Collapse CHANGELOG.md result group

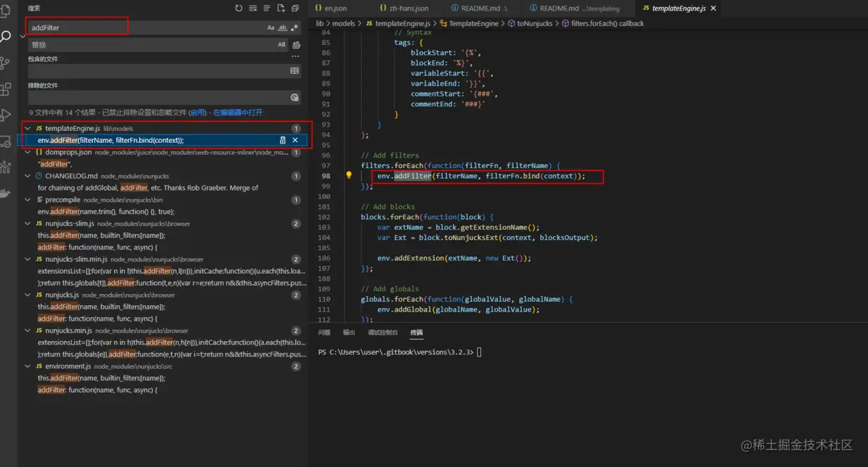pos(27,176)
